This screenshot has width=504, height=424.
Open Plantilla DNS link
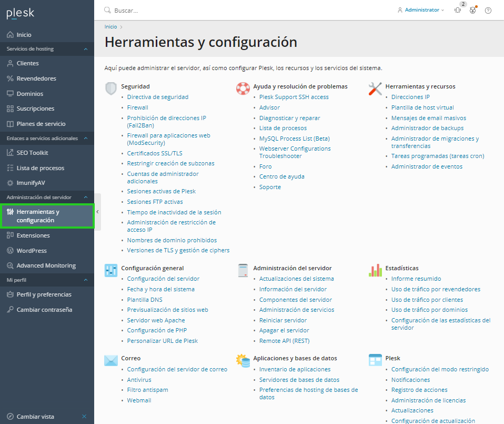pos(145,300)
